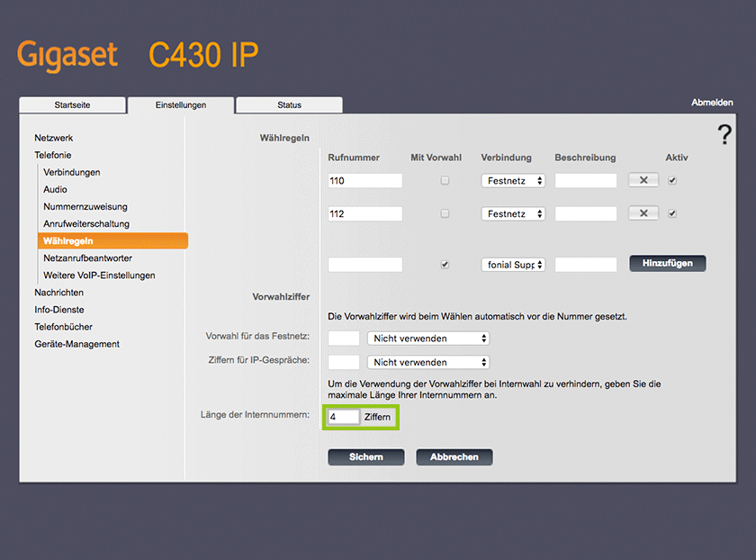The height and width of the screenshot is (560, 756).
Task: Switch to the Startseite tab
Action: point(72,105)
